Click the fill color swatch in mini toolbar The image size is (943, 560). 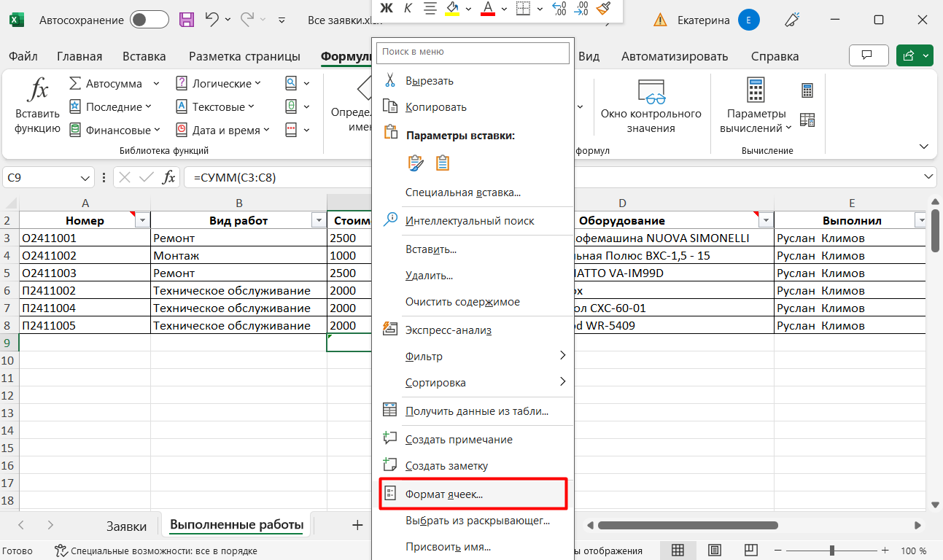pyautogui.click(x=452, y=9)
